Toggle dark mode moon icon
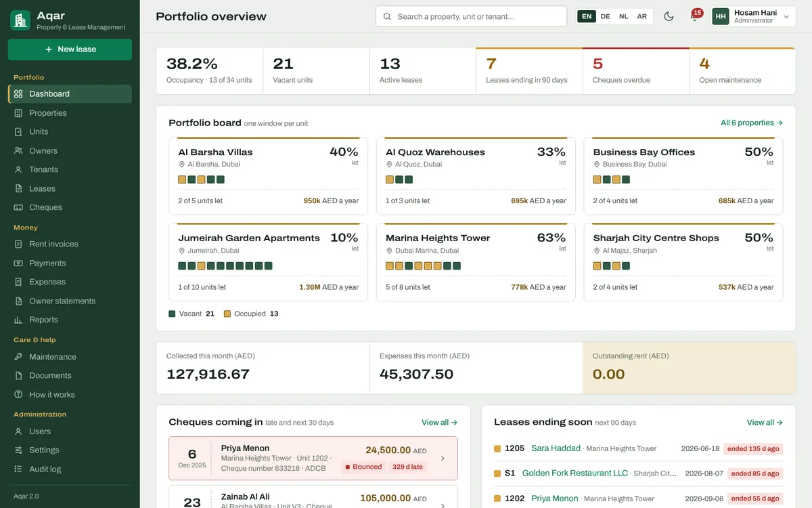812x508 pixels. (x=669, y=16)
